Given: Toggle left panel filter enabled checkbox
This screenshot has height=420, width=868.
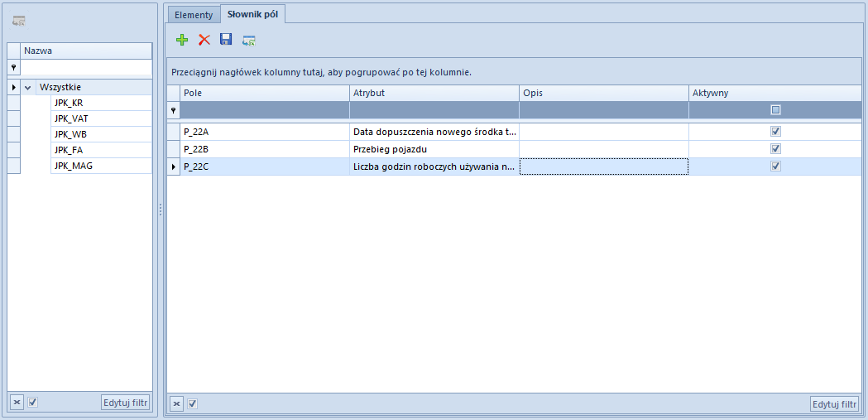Looking at the screenshot, I should (32, 403).
